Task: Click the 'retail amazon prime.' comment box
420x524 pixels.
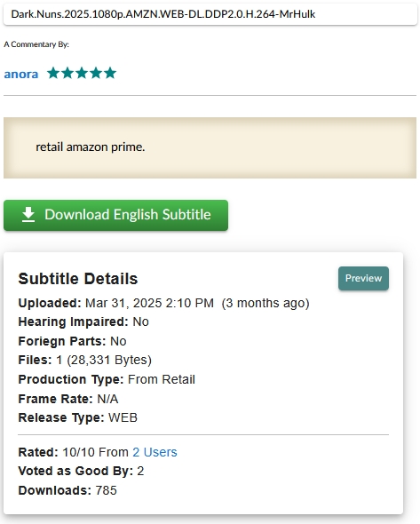Action: [x=210, y=147]
